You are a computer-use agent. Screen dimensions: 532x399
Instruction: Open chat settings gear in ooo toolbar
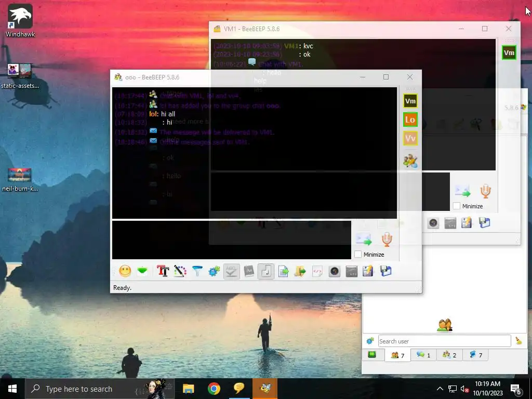(214, 271)
